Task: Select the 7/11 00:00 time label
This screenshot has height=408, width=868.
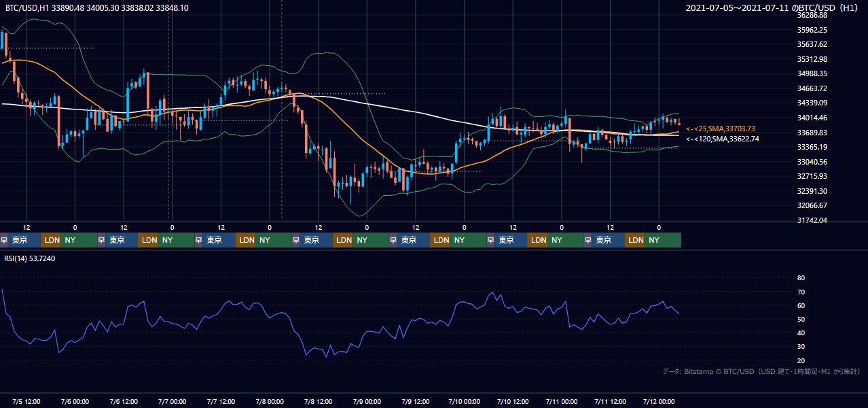Action: pyautogui.click(x=562, y=401)
